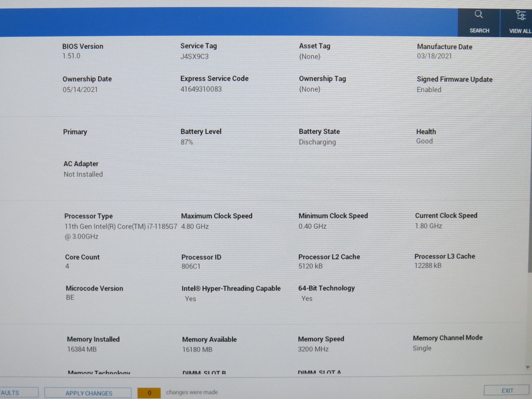The image size is (532, 399).
Task: Click the Asset Tag {None} value
Action: tap(310, 57)
